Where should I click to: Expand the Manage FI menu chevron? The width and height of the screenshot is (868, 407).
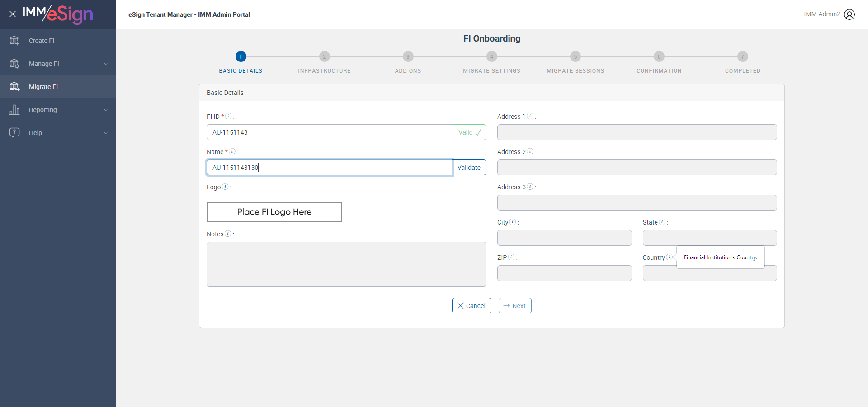(106, 64)
